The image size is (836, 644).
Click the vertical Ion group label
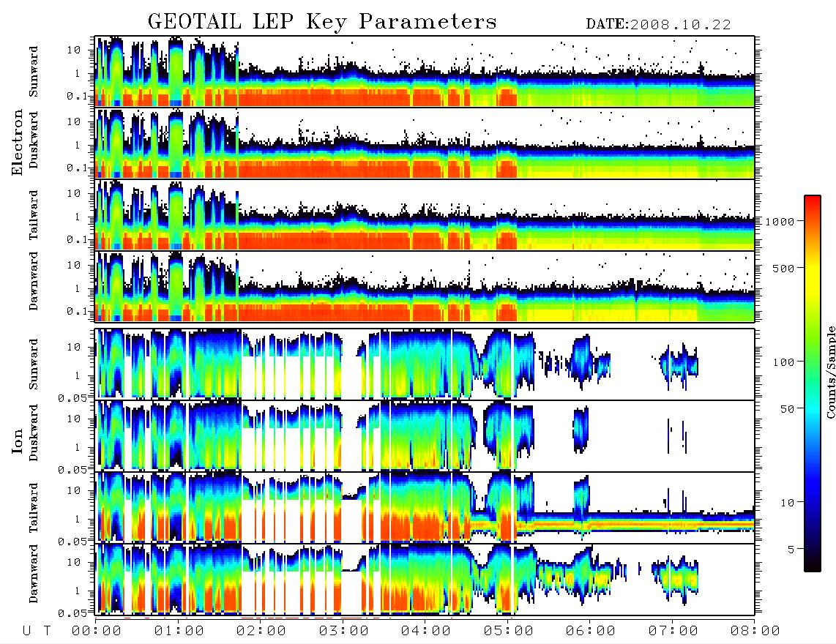tap(18, 441)
